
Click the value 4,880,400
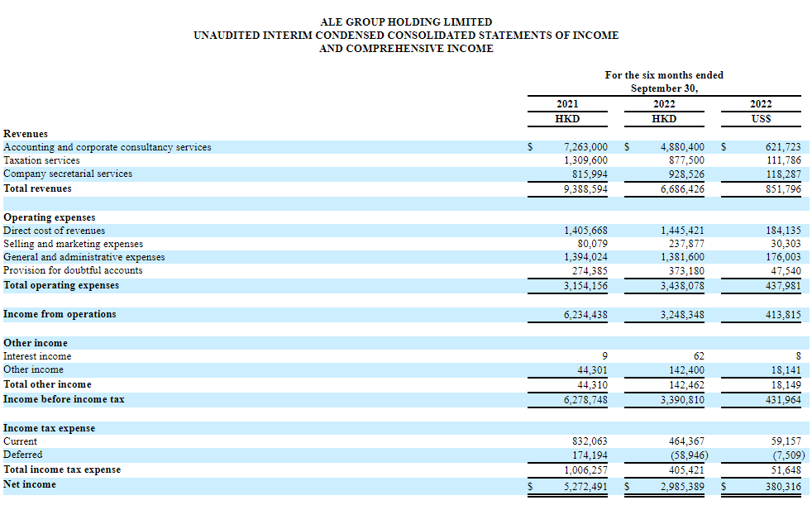pyautogui.click(x=682, y=147)
